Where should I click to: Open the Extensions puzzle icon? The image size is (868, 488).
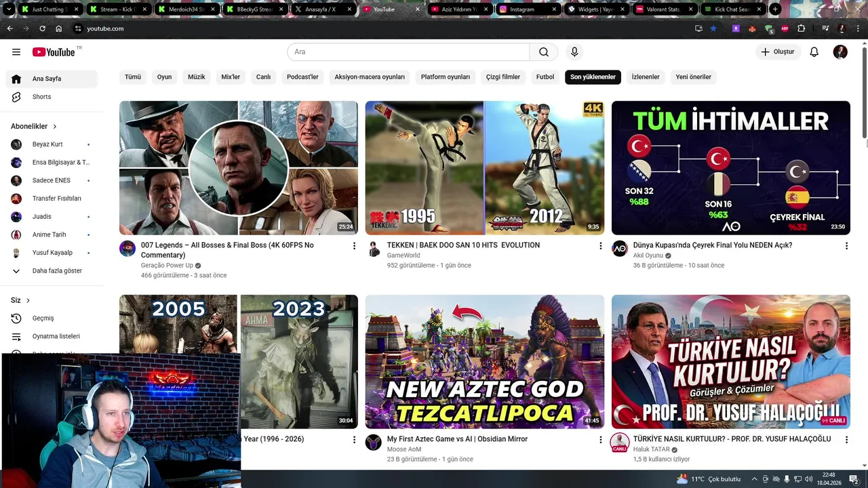(802, 28)
